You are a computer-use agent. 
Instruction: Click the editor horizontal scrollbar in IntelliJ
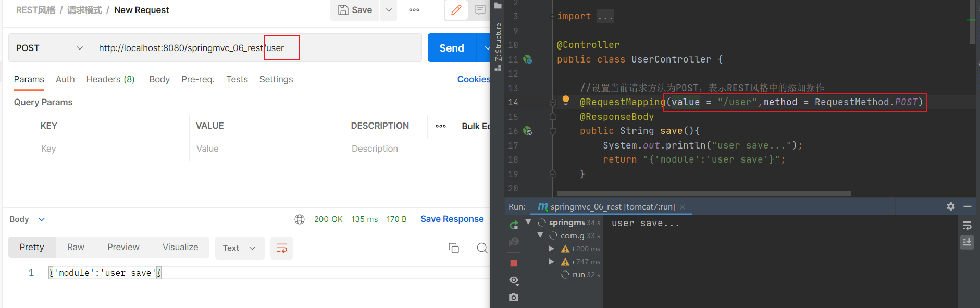pyautogui.click(x=704, y=194)
